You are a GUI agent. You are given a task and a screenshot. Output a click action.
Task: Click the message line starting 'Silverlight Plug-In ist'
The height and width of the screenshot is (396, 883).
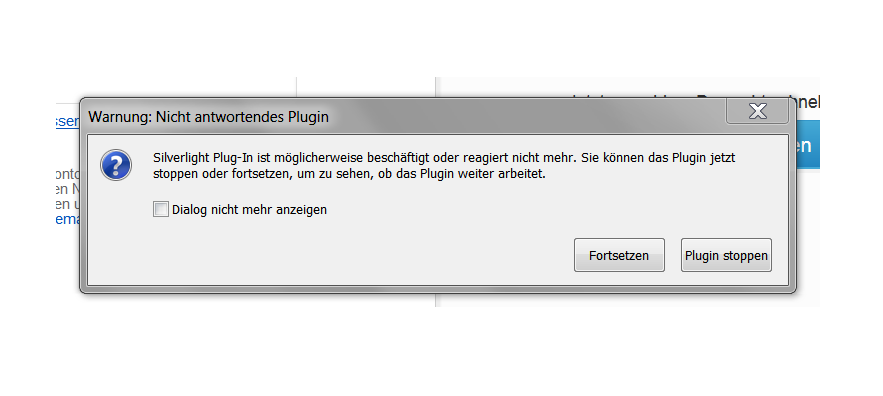444,158
